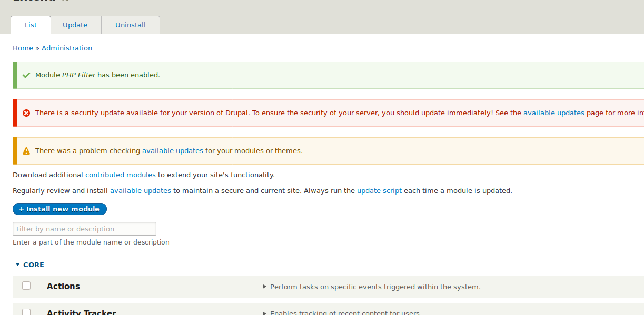644x315 pixels.
Task: Visit the contributed modules link
Action: (120, 175)
